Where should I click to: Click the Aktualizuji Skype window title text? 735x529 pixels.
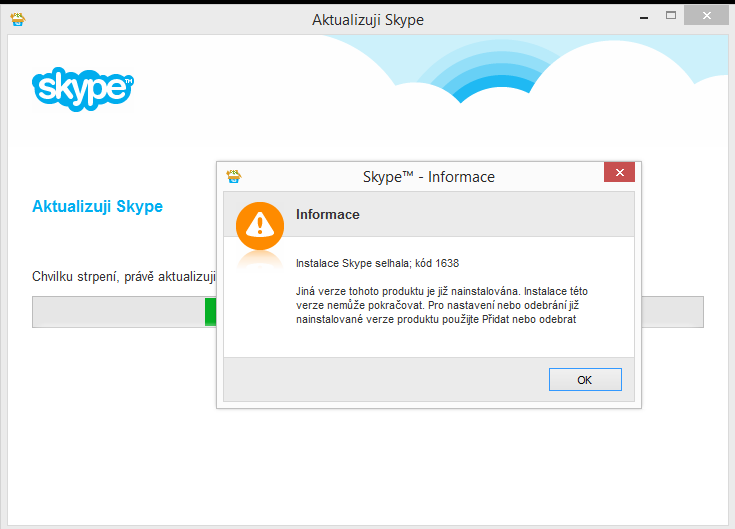coord(368,20)
